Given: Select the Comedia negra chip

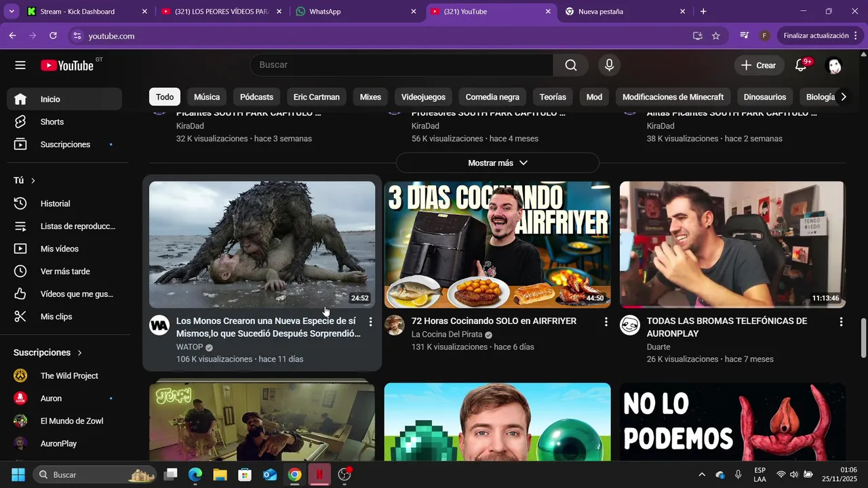Looking at the screenshot, I should [x=492, y=97].
